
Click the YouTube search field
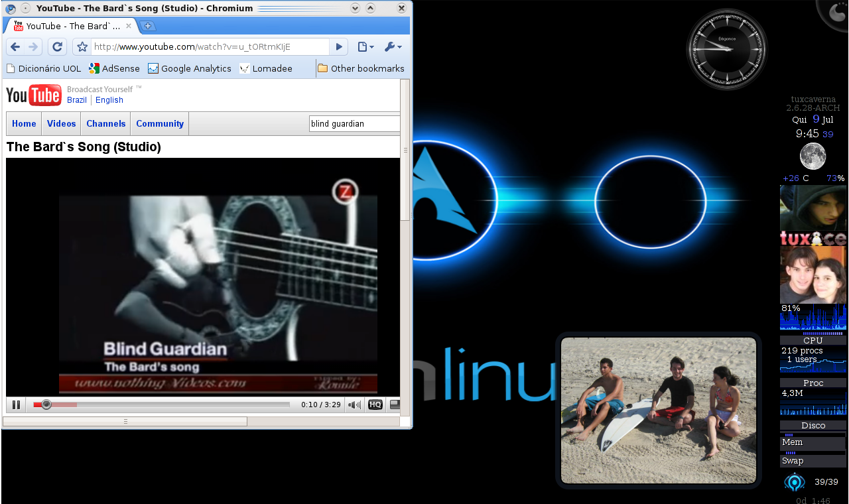[354, 124]
